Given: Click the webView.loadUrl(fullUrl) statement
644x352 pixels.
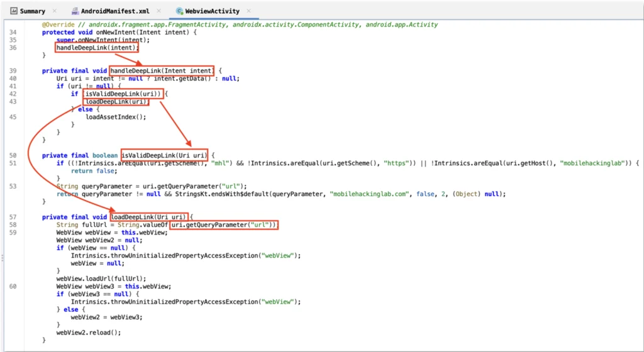Looking at the screenshot, I should point(101,278).
